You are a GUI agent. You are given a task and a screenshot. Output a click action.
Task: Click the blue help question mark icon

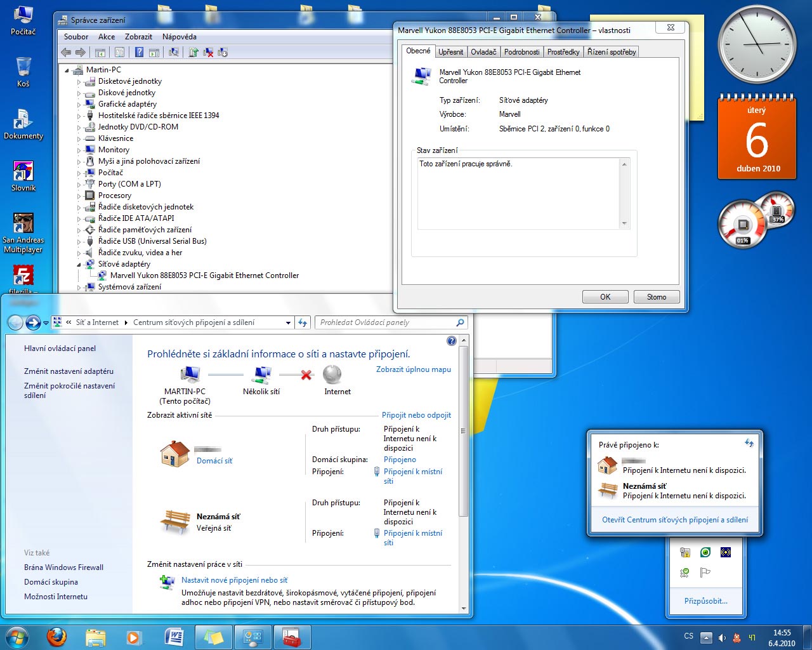pos(451,341)
